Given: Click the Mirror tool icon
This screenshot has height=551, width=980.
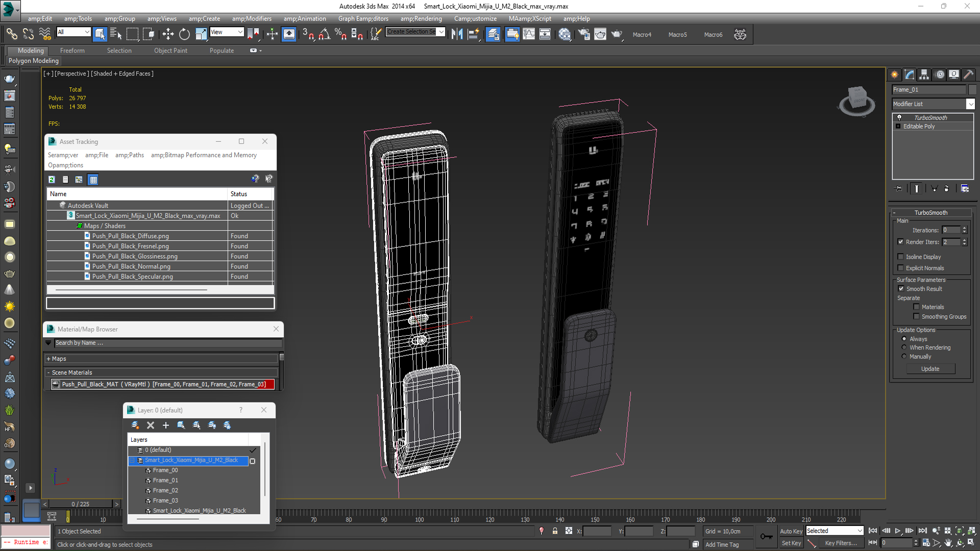Looking at the screenshot, I should (457, 34).
